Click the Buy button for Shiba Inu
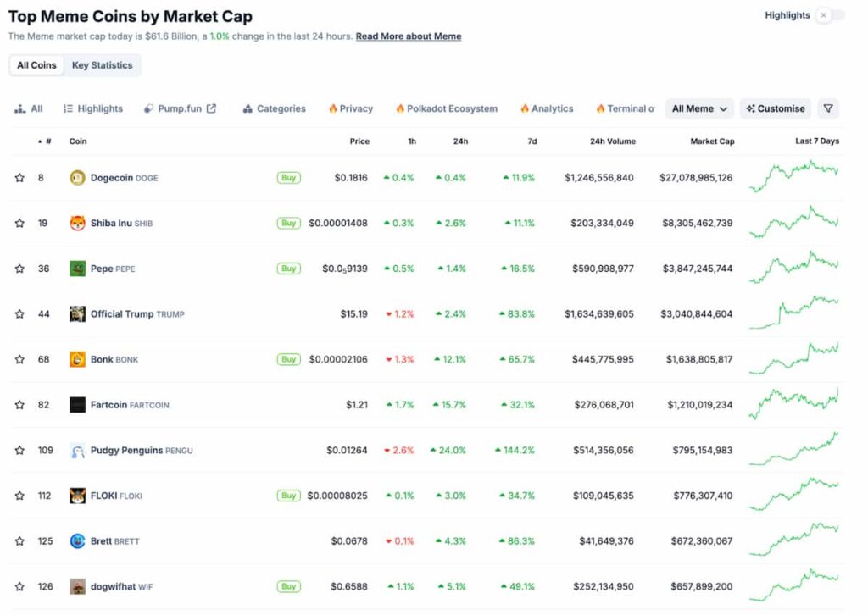Image resolution: width=868 pixels, height=615 pixels. pos(288,223)
